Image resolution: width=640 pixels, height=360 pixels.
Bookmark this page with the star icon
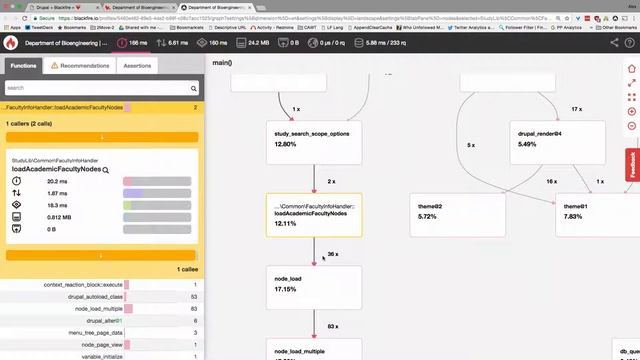[567, 18]
